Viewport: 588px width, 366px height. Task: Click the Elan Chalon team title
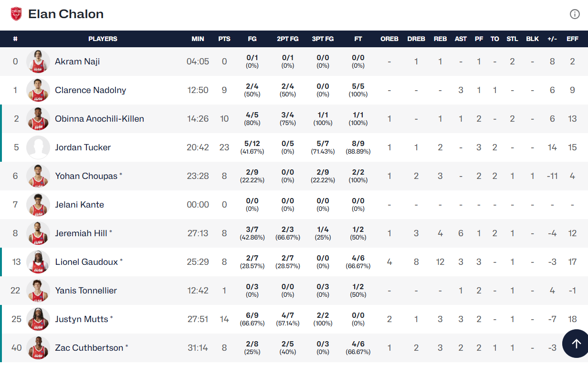coord(66,14)
